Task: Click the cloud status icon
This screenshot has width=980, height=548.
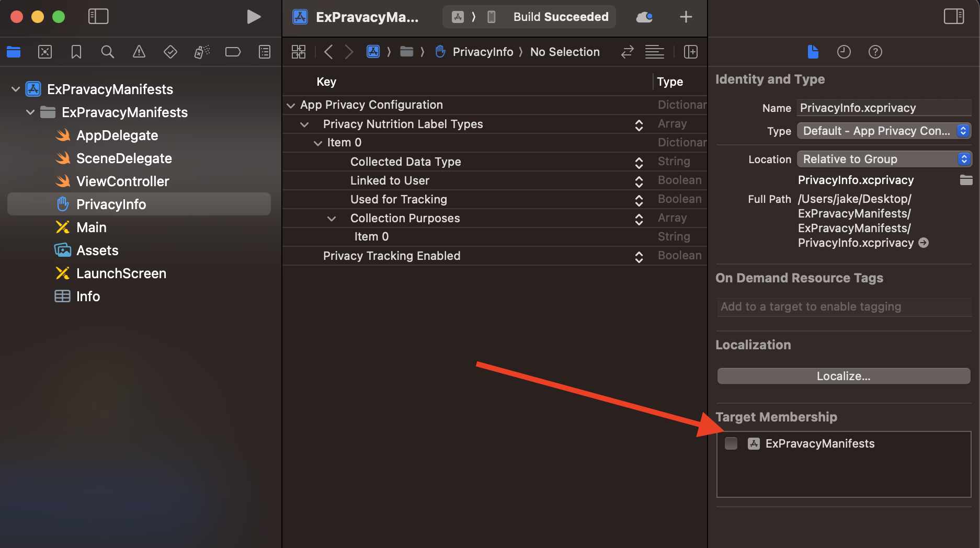Action: pyautogui.click(x=644, y=17)
